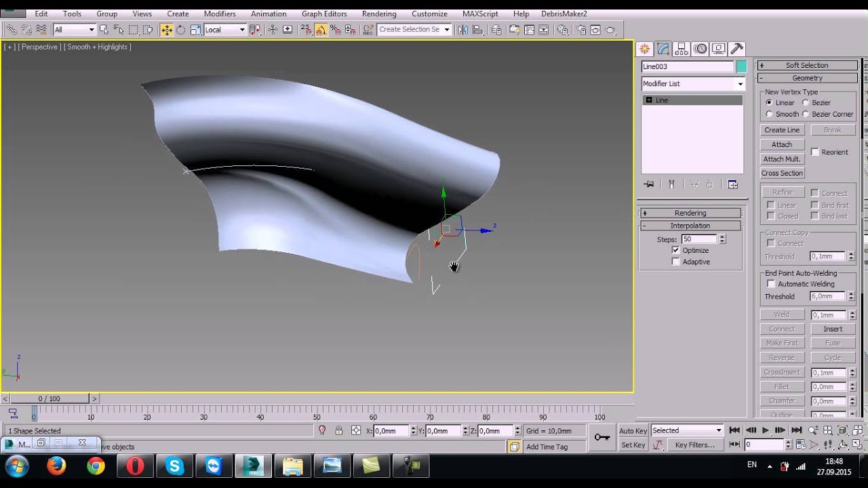Enable the Adaptive checkbox
Screen dimensions: 868x488
pos(675,262)
